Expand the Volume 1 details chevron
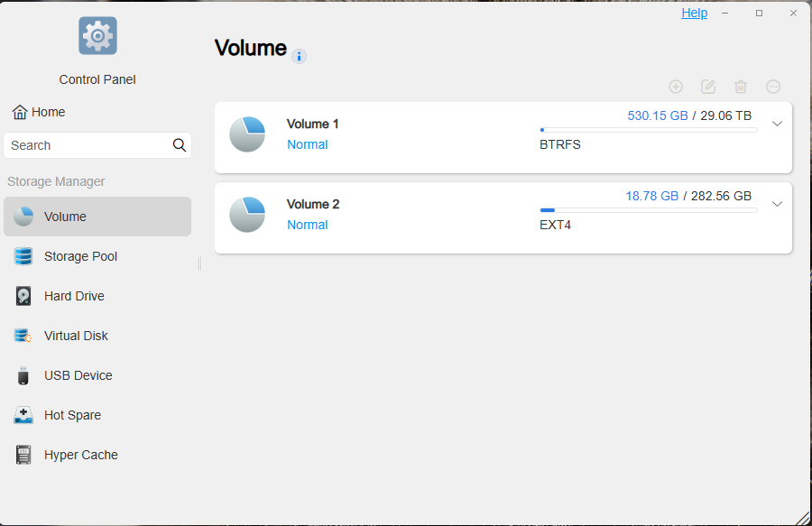 coord(777,124)
